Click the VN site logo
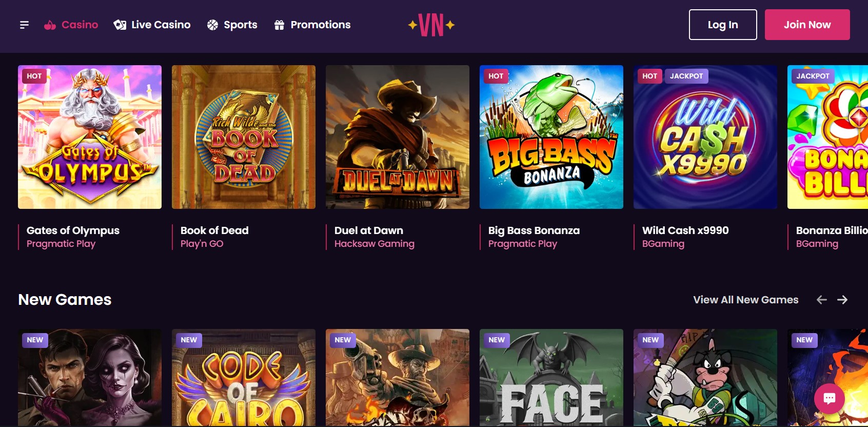 431,25
